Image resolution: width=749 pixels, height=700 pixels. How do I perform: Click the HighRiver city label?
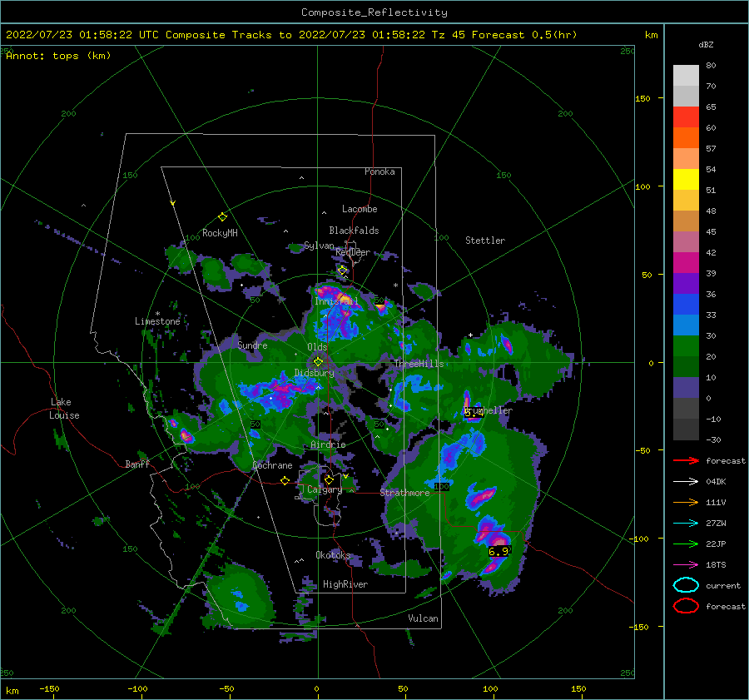[x=345, y=584]
